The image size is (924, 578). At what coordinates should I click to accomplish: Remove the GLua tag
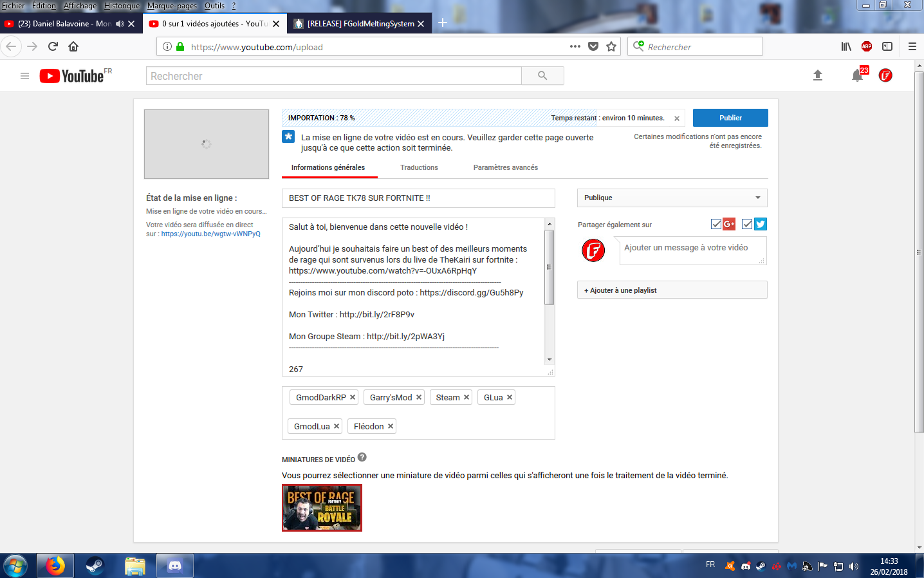(x=510, y=397)
